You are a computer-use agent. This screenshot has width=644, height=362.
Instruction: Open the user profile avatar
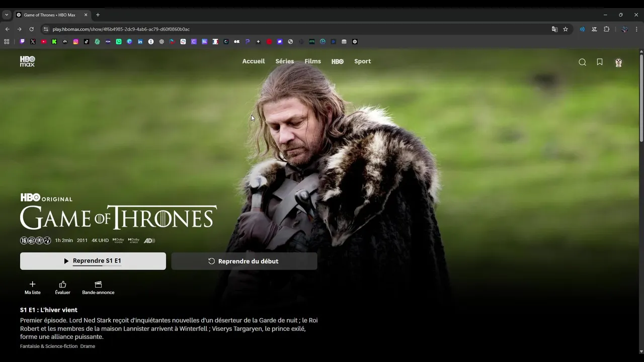tap(618, 62)
